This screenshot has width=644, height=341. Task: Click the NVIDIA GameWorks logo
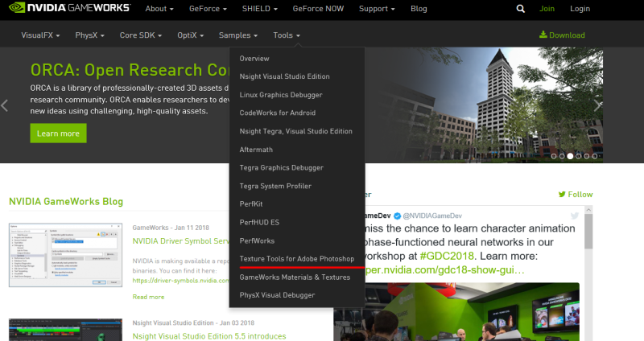(x=69, y=8)
